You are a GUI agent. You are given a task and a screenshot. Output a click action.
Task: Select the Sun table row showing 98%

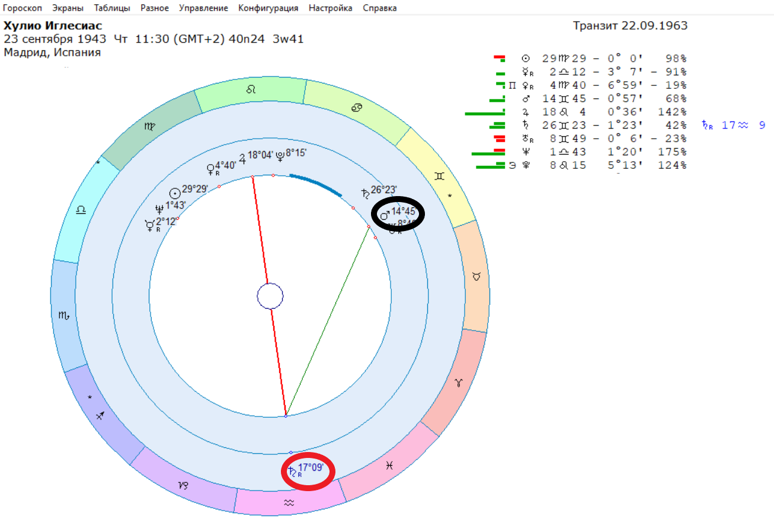(x=590, y=58)
